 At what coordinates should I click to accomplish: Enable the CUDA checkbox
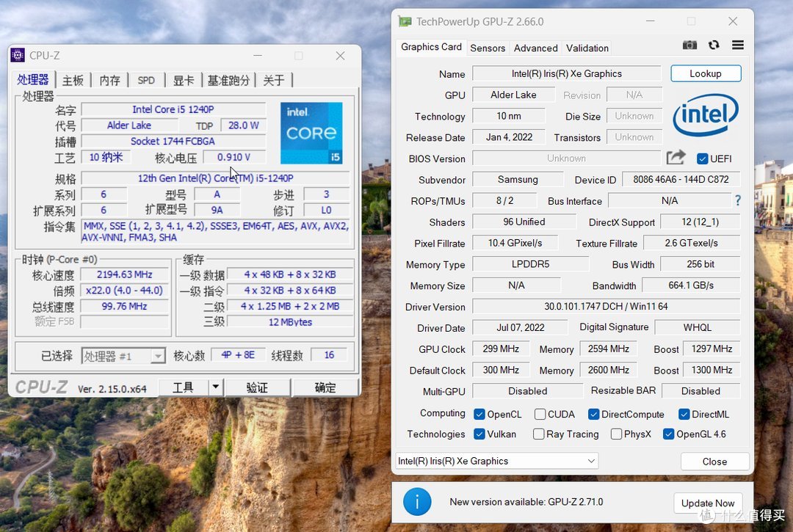tap(540, 415)
